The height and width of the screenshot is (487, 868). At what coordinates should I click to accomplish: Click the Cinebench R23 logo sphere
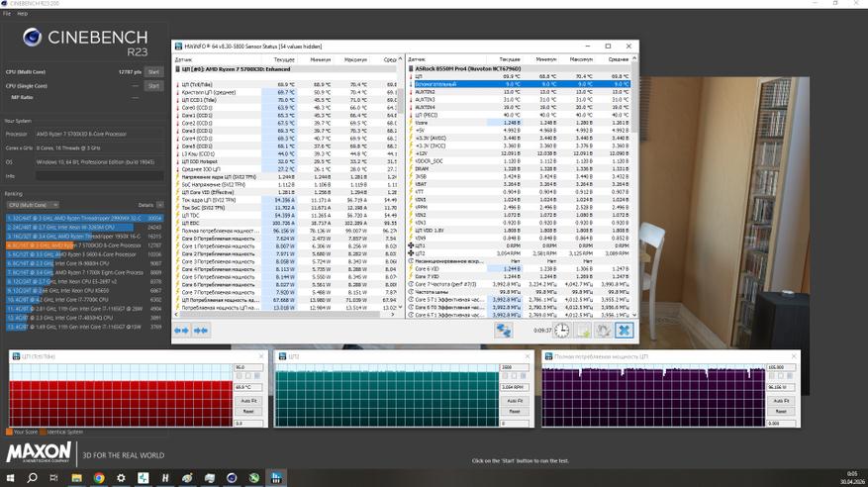32,37
